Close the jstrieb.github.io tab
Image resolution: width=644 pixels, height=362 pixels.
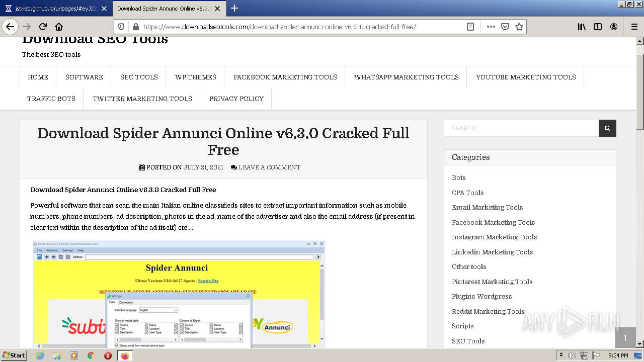coord(104,9)
